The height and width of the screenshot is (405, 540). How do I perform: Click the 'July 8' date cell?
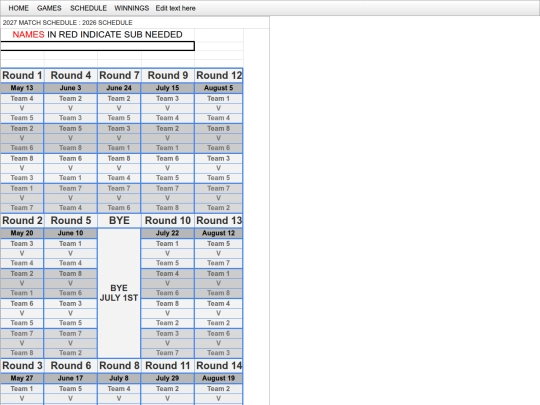tap(119, 378)
